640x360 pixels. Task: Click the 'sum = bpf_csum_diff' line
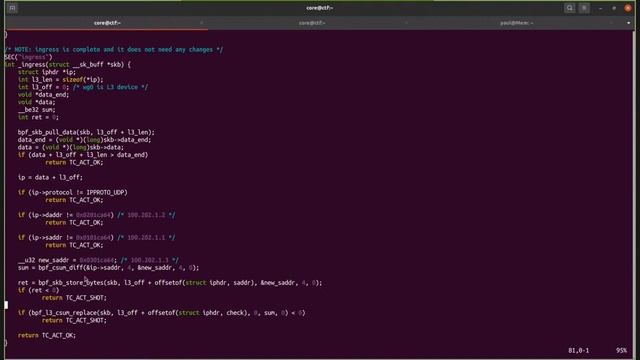click(x=108, y=268)
